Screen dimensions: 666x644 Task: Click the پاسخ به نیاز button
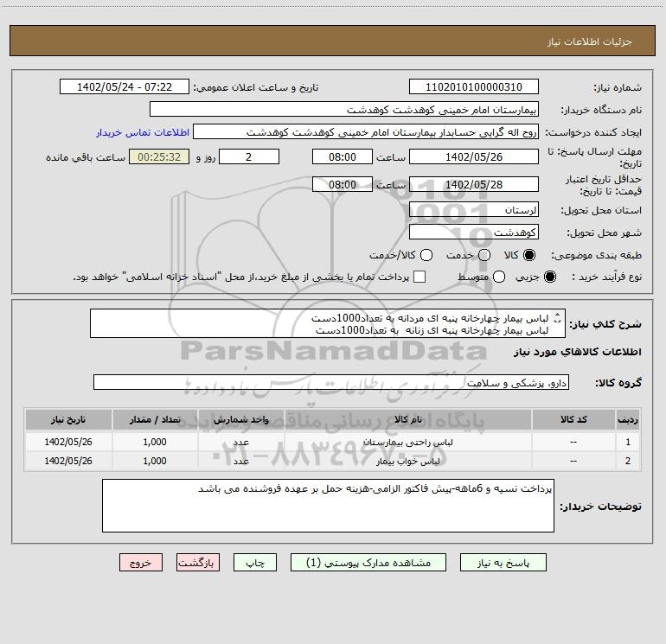(x=503, y=563)
